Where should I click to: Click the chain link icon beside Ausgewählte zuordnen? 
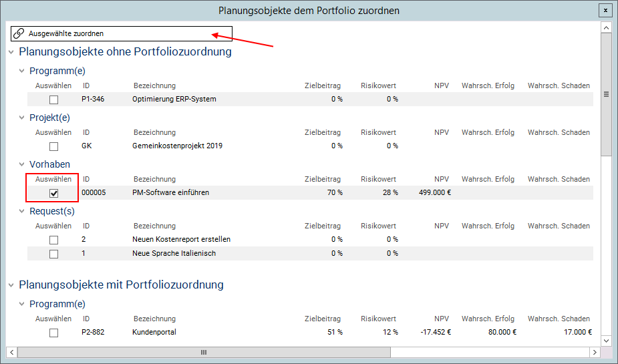[x=19, y=33]
